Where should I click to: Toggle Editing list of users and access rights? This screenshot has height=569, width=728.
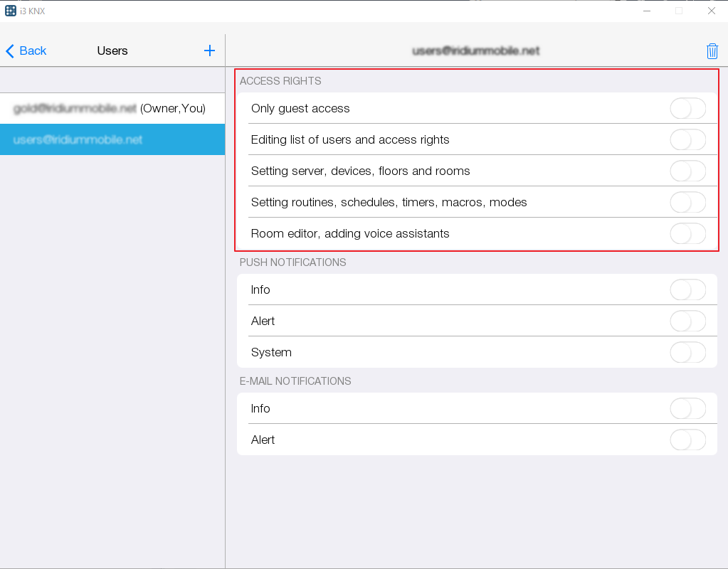[687, 140]
